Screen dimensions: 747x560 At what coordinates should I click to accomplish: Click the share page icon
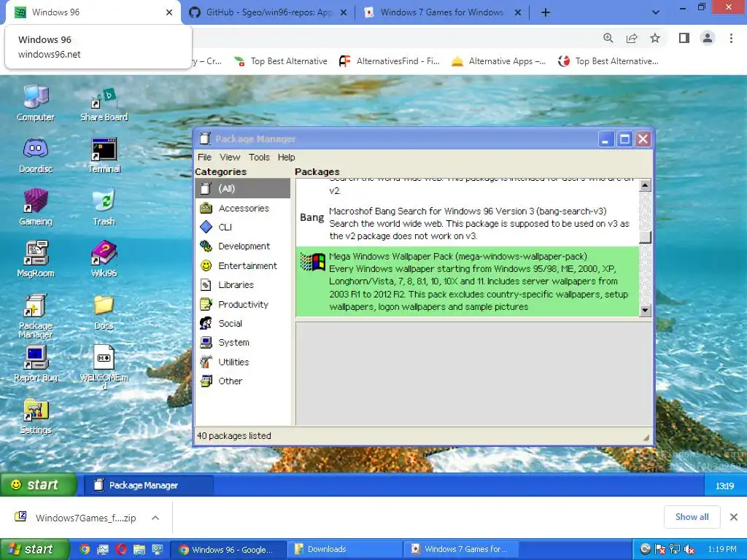pyautogui.click(x=632, y=38)
